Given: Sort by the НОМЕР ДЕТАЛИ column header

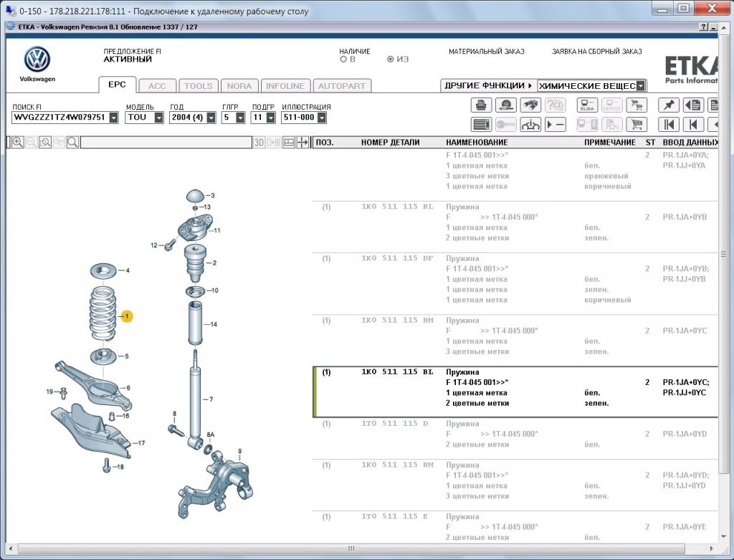Looking at the screenshot, I should [x=391, y=143].
